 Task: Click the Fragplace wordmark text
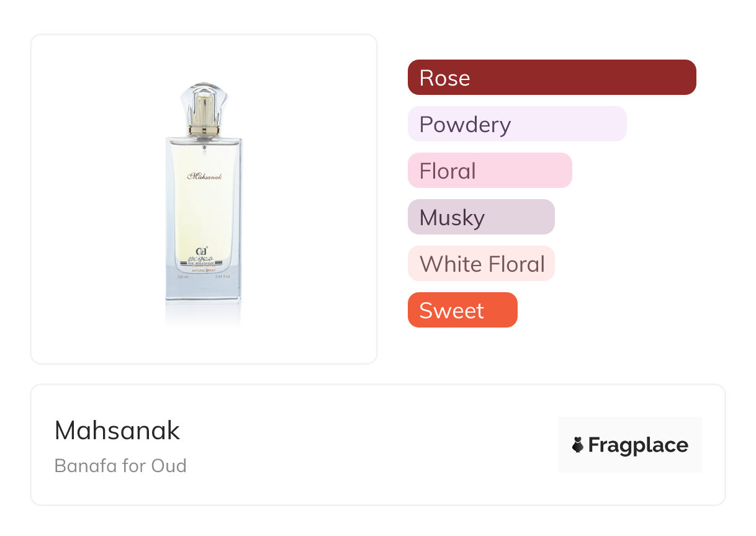[638, 445]
